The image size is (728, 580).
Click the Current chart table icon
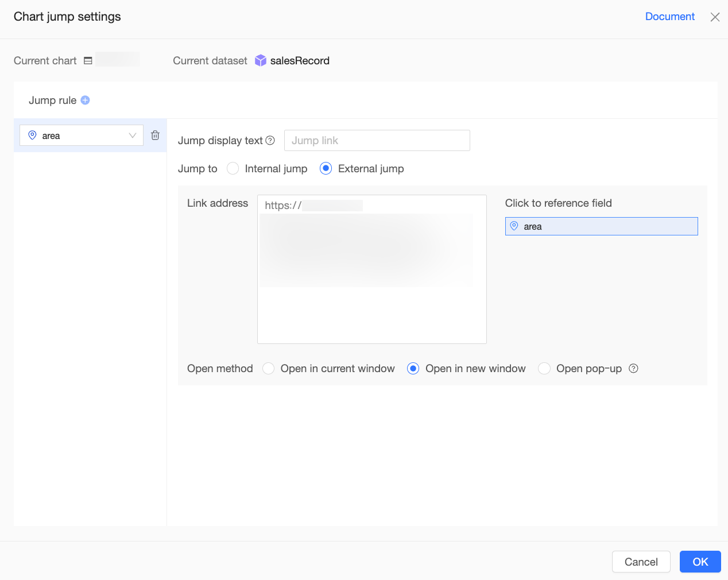[88, 60]
